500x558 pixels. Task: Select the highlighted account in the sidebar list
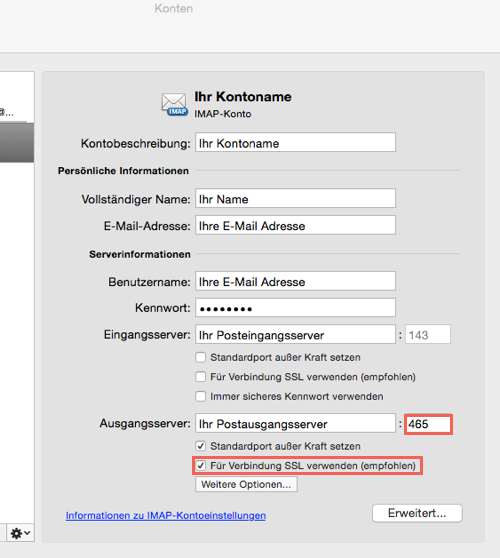pos(17,143)
